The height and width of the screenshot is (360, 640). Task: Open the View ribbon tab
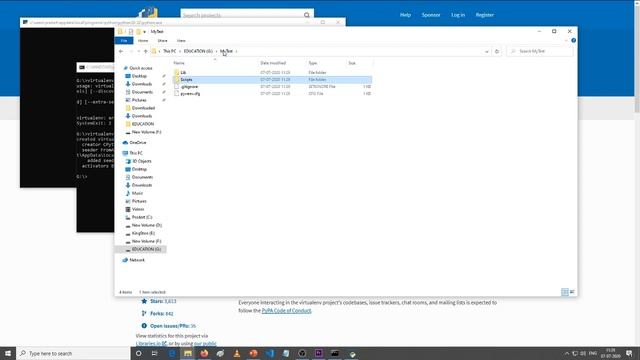181,40
